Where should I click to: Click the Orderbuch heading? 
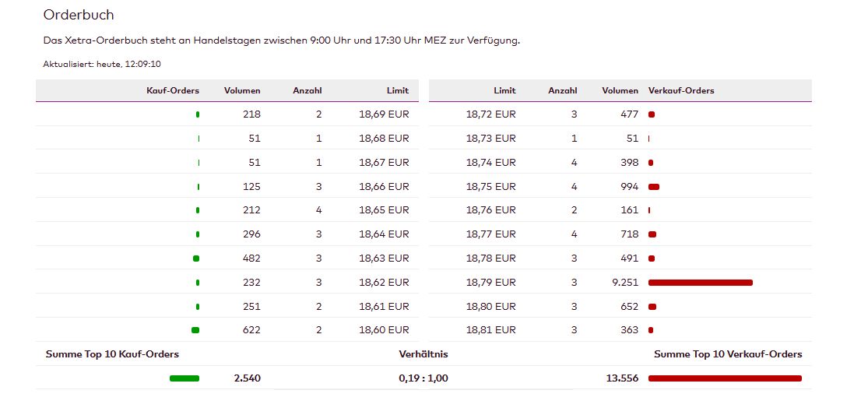click(x=79, y=15)
